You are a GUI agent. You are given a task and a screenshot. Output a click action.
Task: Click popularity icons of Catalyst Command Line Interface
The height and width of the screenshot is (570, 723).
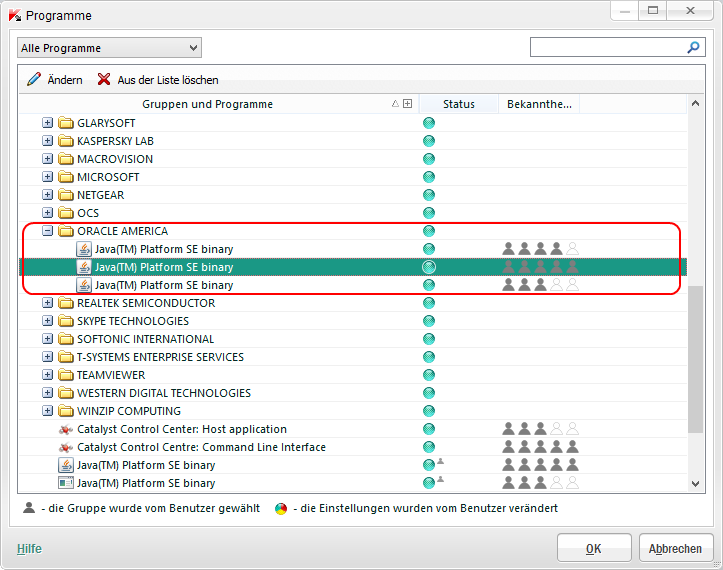click(540, 446)
